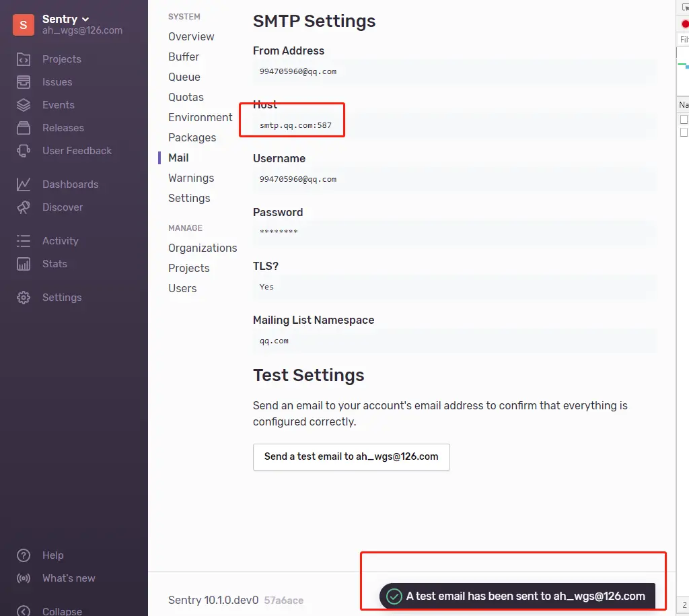Click the Settings gear icon in sidebar

24,298
